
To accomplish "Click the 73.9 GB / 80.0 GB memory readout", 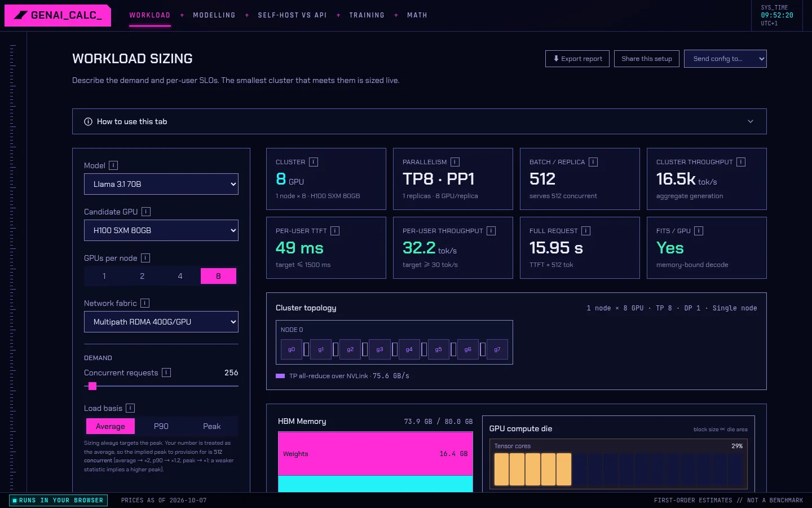I will (x=438, y=422).
